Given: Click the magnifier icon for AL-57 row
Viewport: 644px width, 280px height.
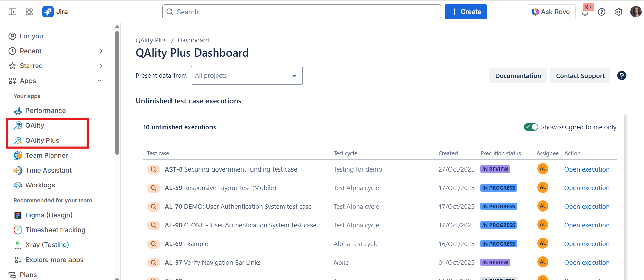Looking at the screenshot, I should click(x=154, y=262).
